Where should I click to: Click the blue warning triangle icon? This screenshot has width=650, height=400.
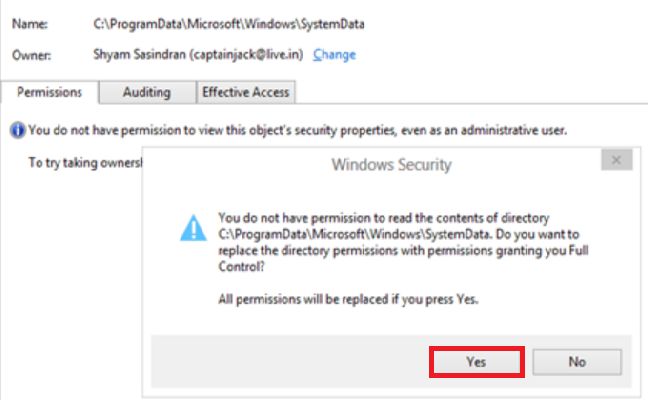[193, 228]
